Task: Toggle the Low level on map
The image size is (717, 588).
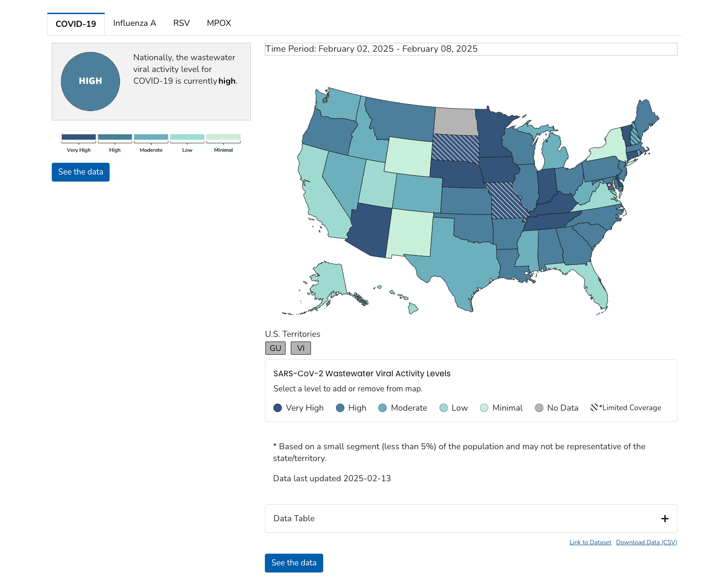Action: [443, 408]
